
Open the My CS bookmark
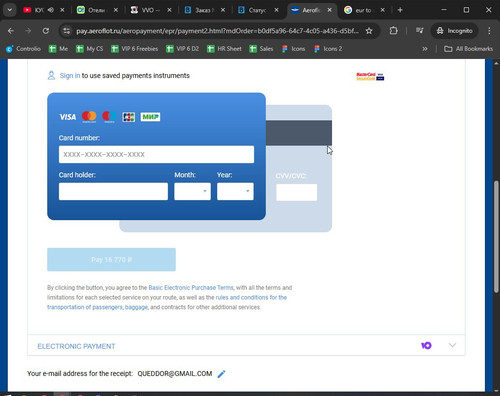point(89,49)
